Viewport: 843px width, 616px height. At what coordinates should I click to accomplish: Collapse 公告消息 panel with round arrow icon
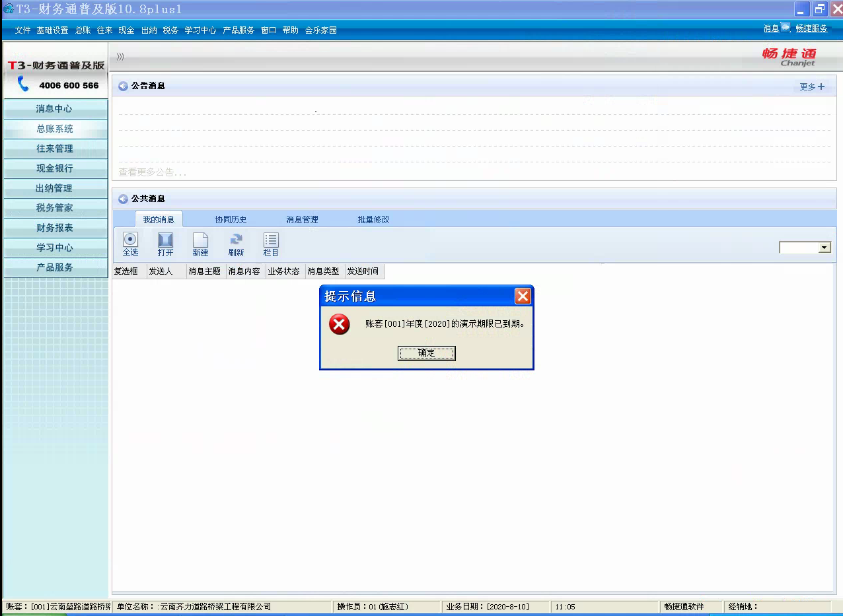(123, 86)
